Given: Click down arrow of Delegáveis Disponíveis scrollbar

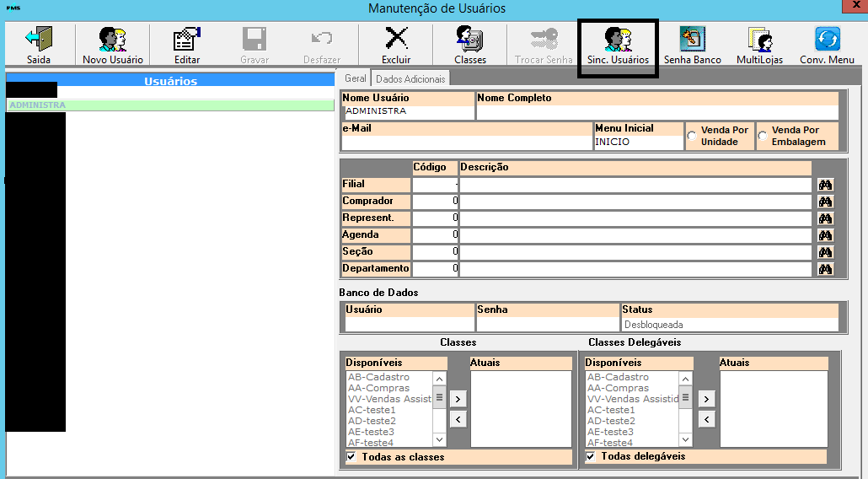Looking at the screenshot, I should pyautogui.click(x=685, y=439).
